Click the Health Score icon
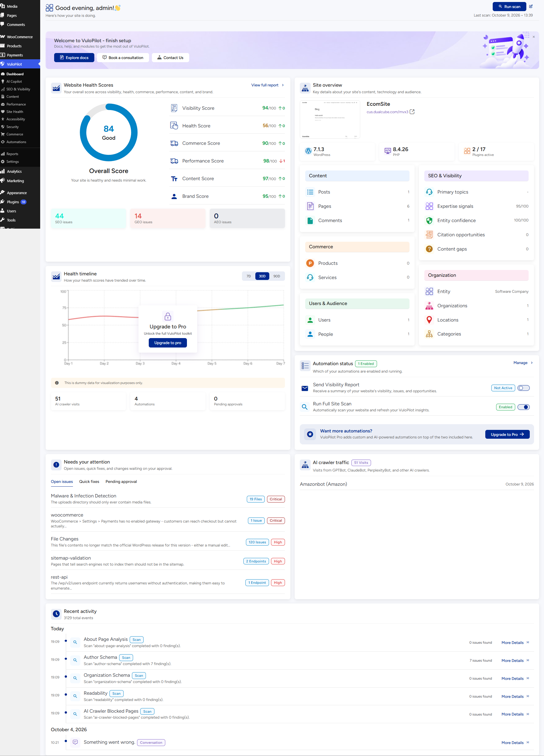Viewport: 544px width, 756px height. [x=174, y=126]
